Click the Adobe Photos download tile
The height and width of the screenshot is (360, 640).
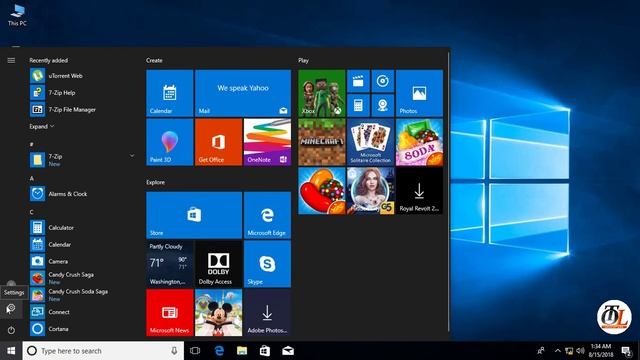pyautogui.click(x=267, y=313)
